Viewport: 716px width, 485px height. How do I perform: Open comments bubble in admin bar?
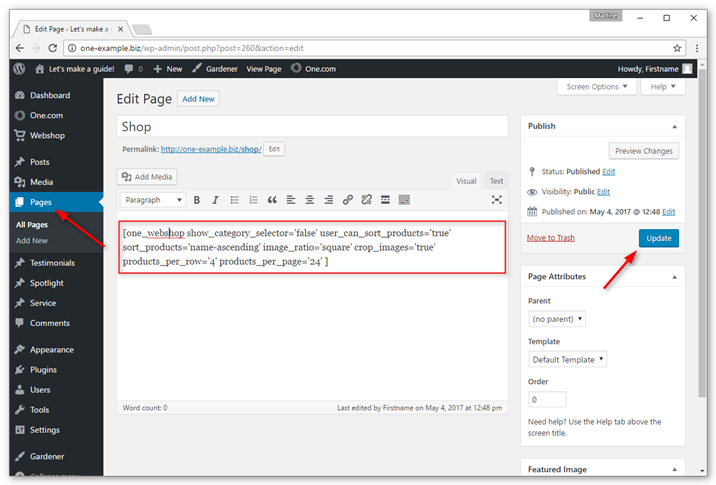[x=133, y=69]
